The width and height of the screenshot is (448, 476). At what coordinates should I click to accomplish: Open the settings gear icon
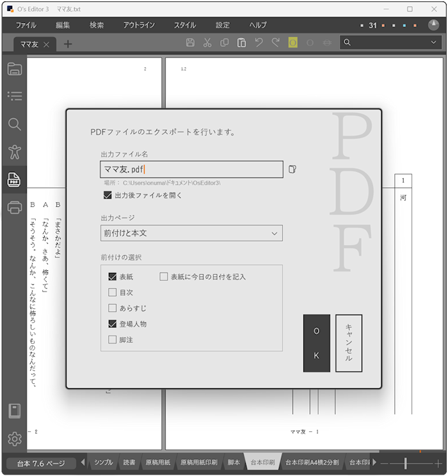click(14, 439)
